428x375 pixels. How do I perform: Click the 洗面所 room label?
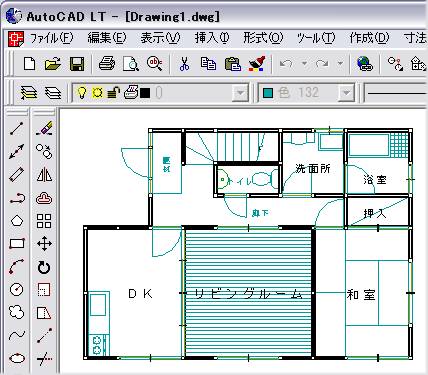313,169
